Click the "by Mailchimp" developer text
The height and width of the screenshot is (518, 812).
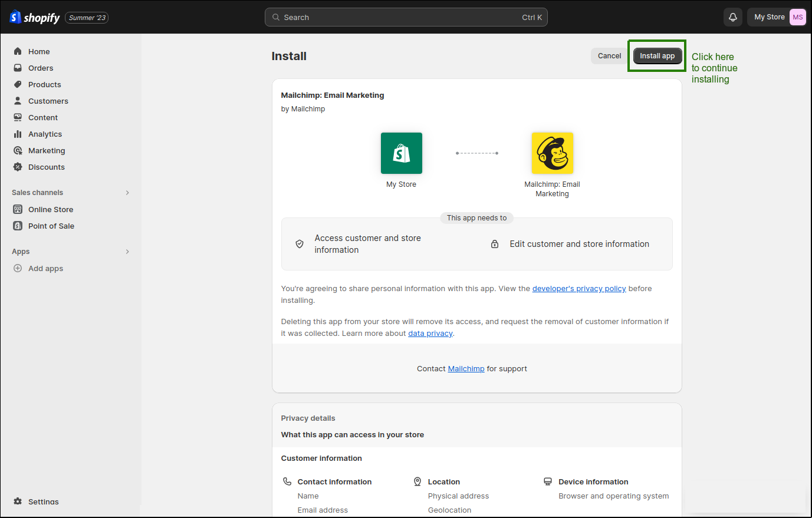[x=303, y=109]
